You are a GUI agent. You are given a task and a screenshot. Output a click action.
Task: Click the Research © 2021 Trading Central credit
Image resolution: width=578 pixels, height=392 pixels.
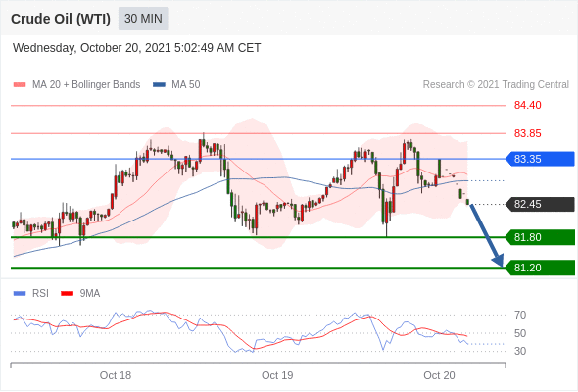coord(496,85)
